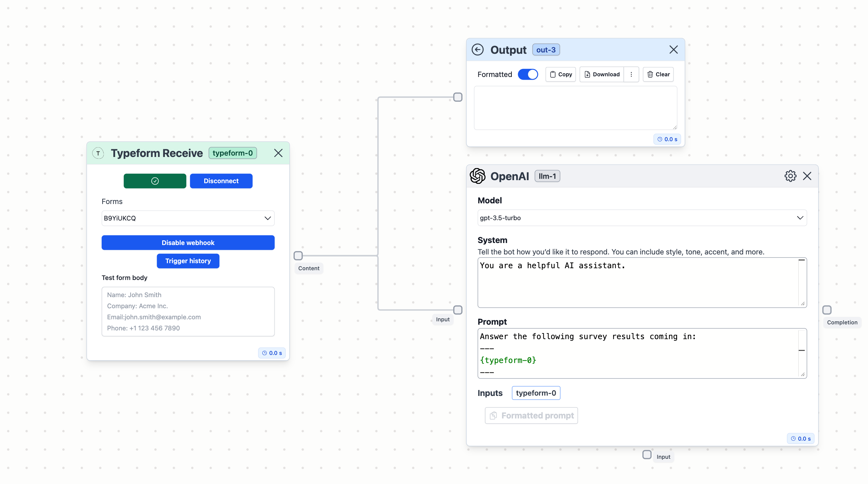
Task: Click the Typeform node 0.0 s timer badge
Action: coord(272,353)
